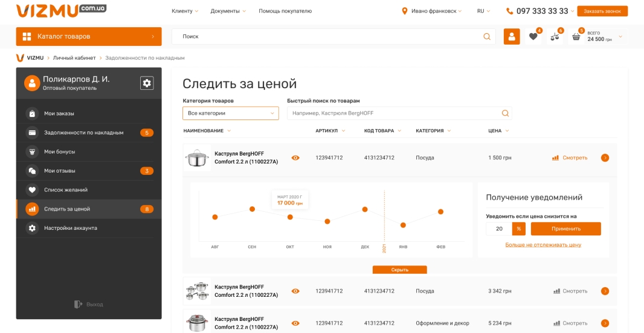This screenshot has width=644, height=333.
Task: Click the location pin icon near Ивано франковск
Action: pos(405,11)
